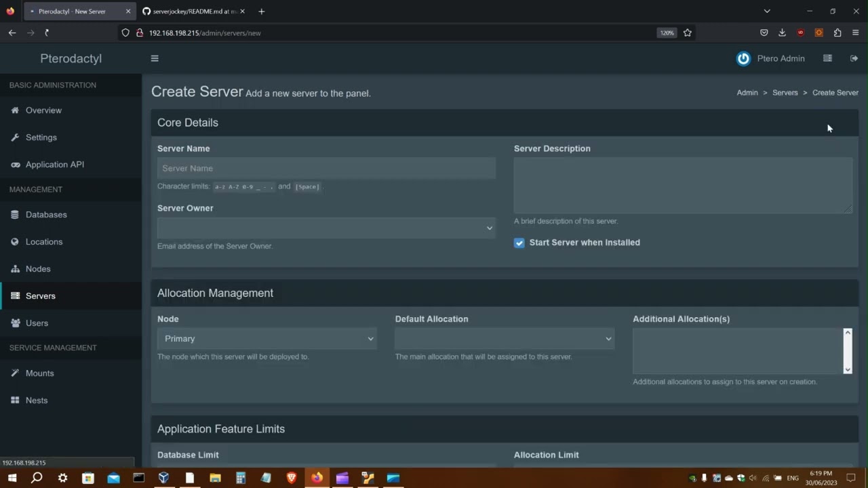Screen dimensions: 868x488
Task: Click Ptero Admin username
Action: click(x=781, y=58)
